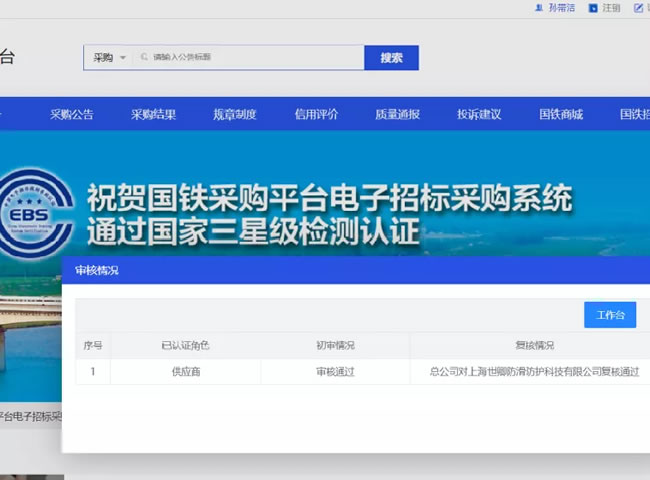Click the 初审情况 column header
Viewport: 650px width, 480px height.
point(335,345)
